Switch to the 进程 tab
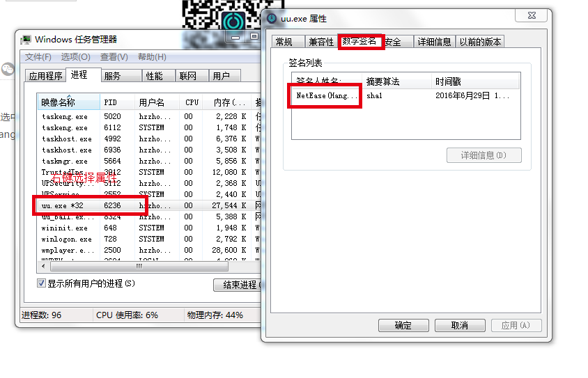Screen dimensions: 588x378 point(83,74)
